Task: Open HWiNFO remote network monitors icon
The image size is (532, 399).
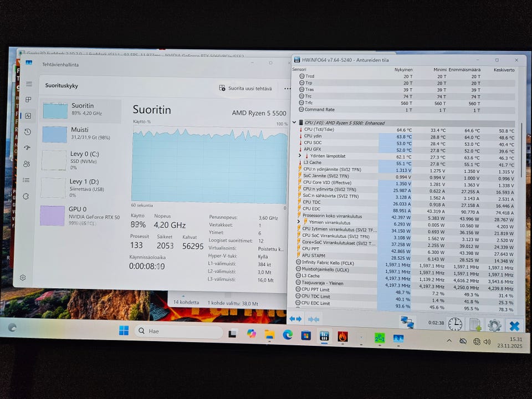Action: (x=407, y=322)
